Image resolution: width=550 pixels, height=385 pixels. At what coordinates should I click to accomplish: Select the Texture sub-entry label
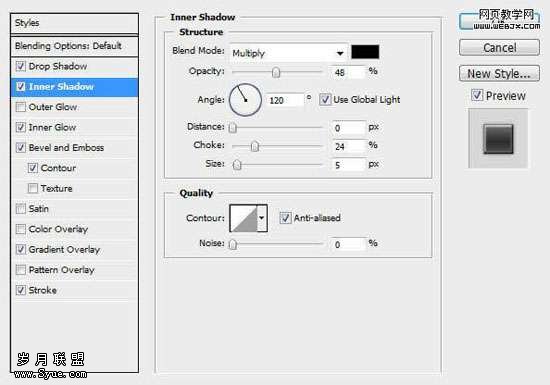56,188
